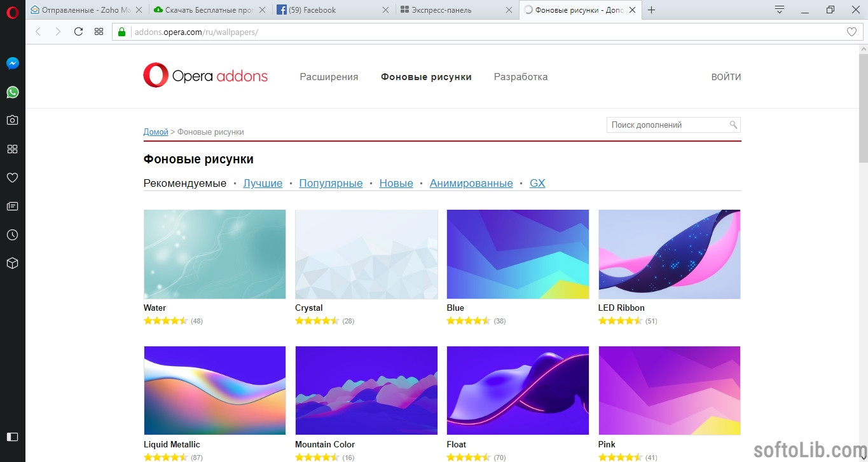Click the address bar URL
868x462 pixels.
196,32
